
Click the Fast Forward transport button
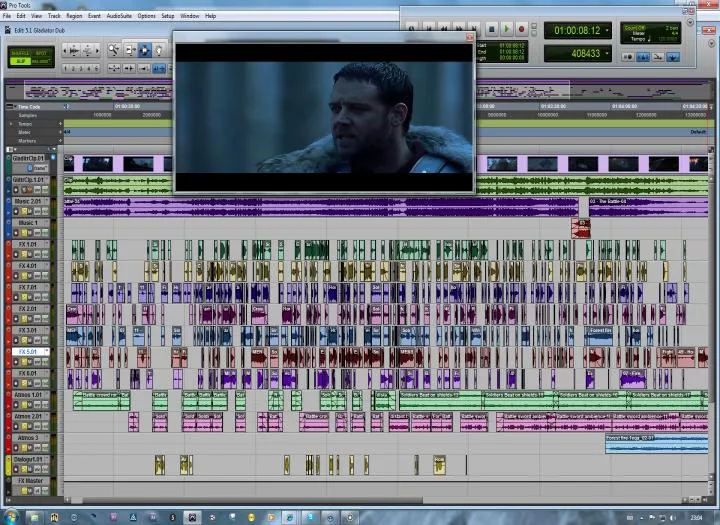[459, 29]
